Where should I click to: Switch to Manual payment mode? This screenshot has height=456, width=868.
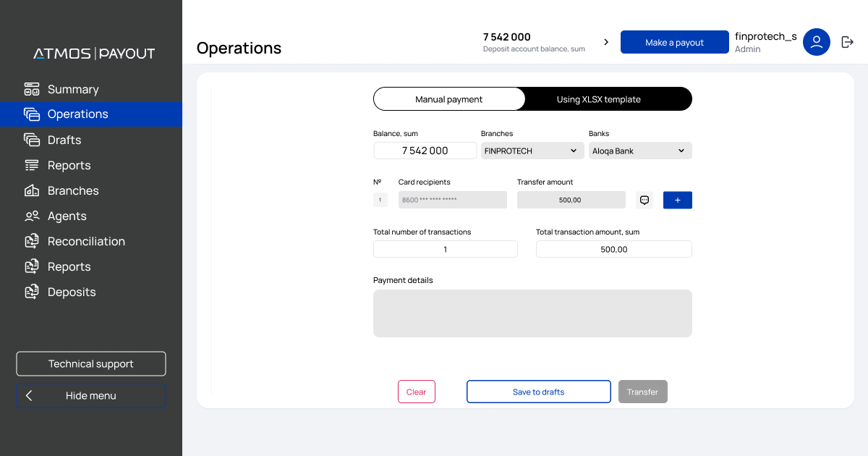click(448, 99)
